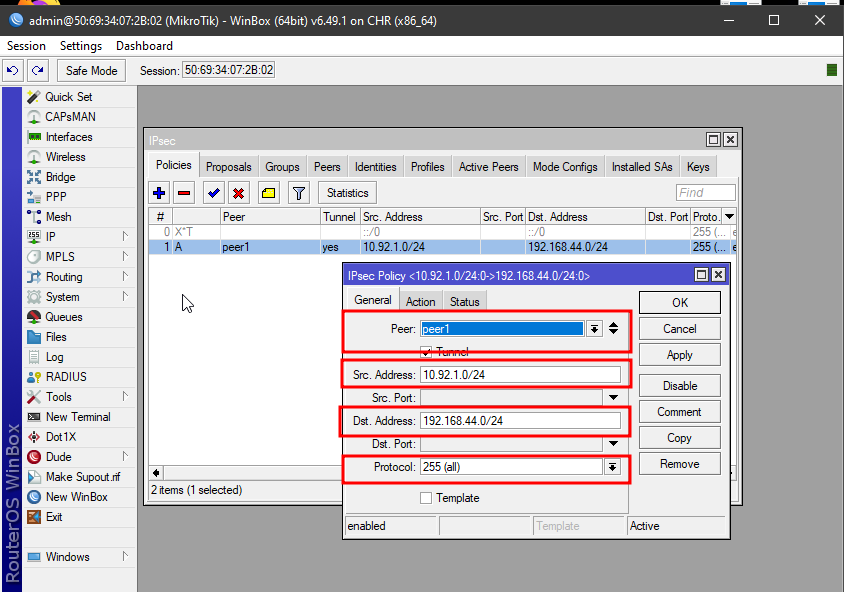Open the filter funnel icon
Image resolution: width=844 pixels, height=592 pixels.
click(298, 193)
